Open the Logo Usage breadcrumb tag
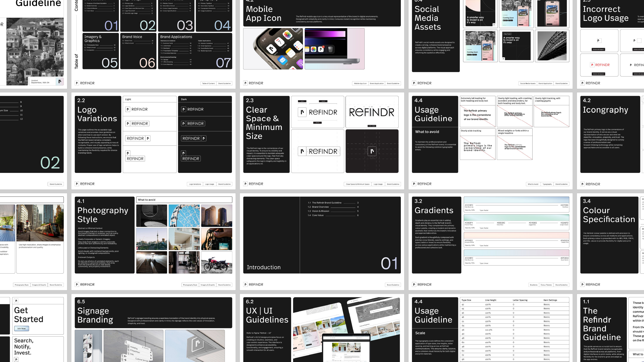 point(209,184)
